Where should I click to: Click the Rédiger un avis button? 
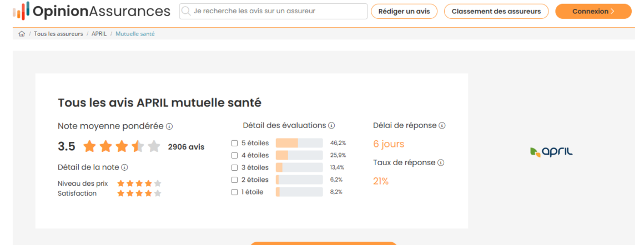point(404,12)
